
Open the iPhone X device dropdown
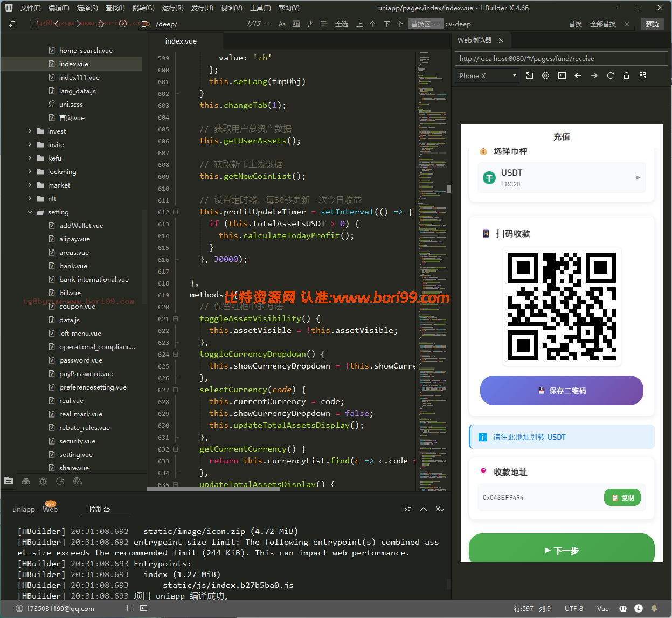point(487,75)
